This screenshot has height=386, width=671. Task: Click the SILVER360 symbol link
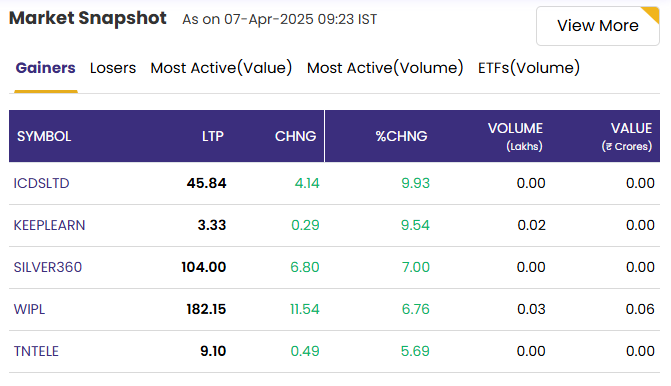tap(48, 267)
